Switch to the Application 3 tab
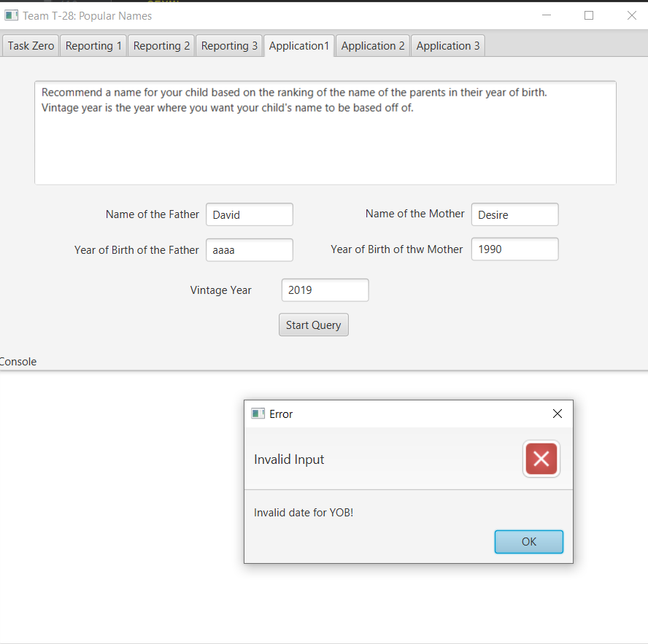This screenshot has height=644, width=648. tap(448, 45)
